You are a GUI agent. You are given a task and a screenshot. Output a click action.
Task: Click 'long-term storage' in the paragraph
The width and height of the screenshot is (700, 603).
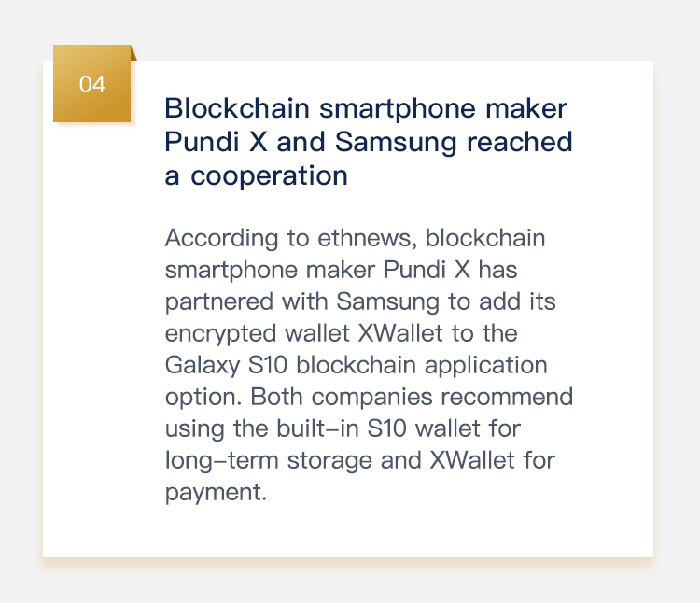pos(268,460)
